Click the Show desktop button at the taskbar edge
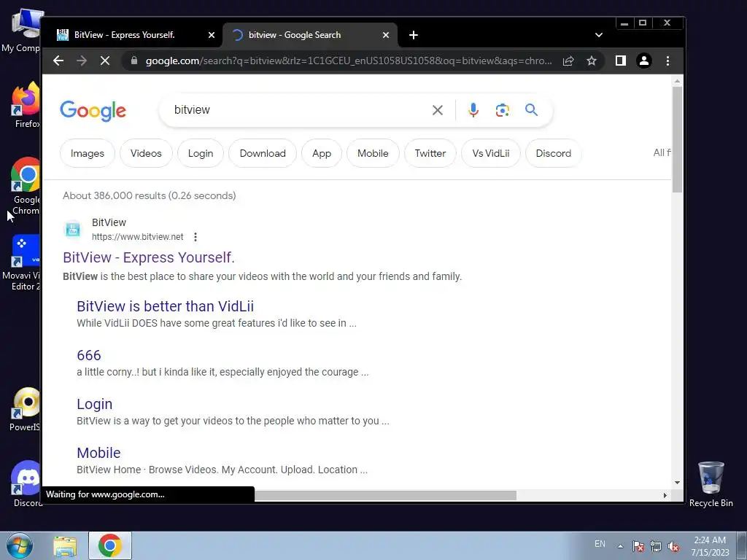 click(x=742, y=545)
